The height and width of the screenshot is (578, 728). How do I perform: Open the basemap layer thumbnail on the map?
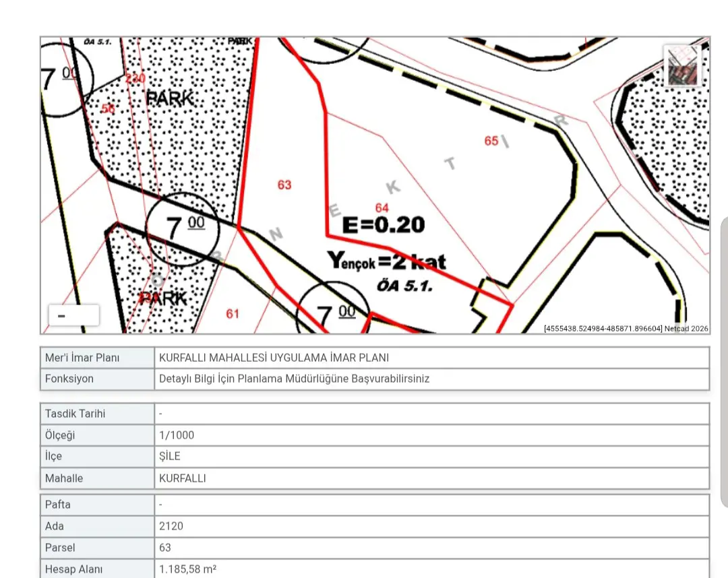coord(682,65)
